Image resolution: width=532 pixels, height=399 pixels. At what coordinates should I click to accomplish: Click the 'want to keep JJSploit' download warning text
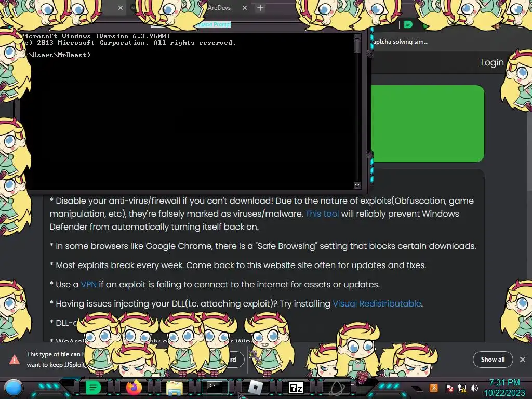tap(56, 365)
